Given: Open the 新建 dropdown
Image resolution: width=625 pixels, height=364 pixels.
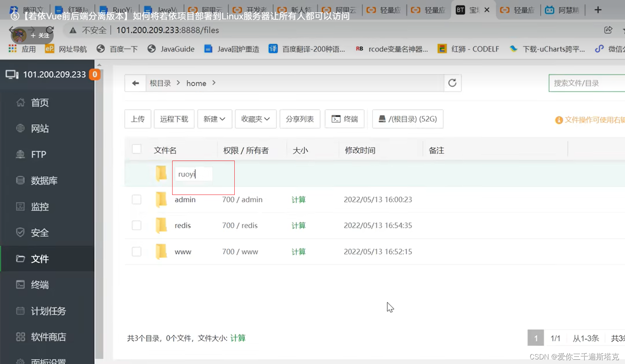Looking at the screenshot, I should 215,119.
